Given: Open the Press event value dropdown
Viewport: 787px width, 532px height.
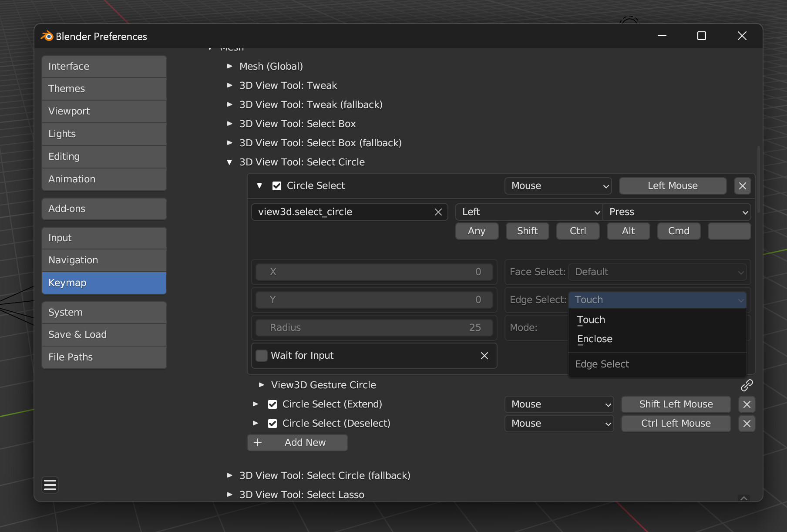Looking at the screenshot, I should click(x=677, y=212).
